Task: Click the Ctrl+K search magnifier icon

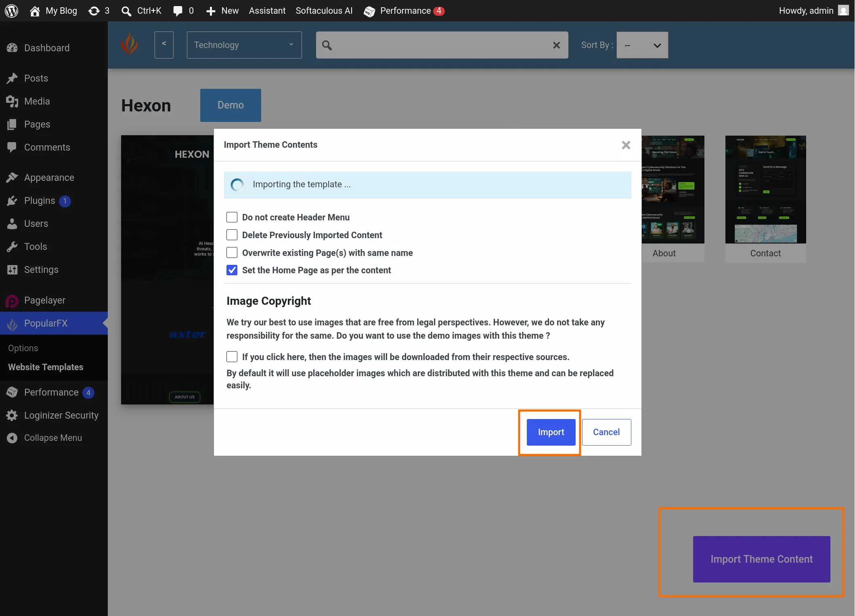Action: pyautogui.click(x=126, y=11)
